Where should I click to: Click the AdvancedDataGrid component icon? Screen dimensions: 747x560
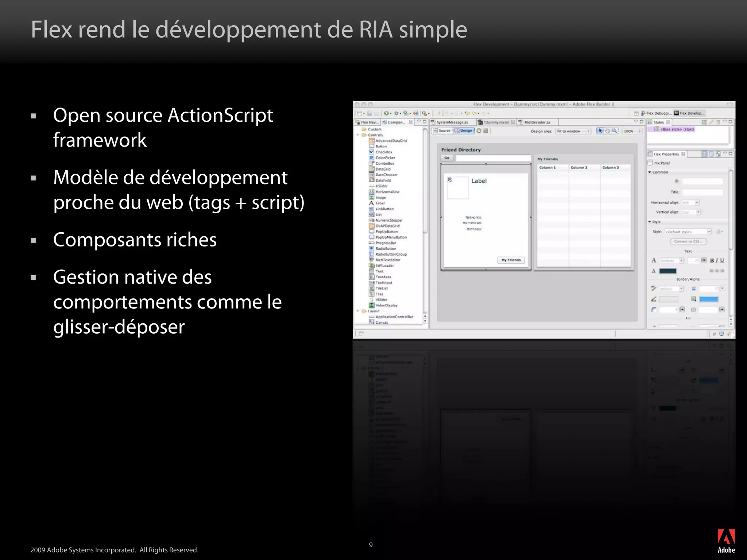[372, 140]
